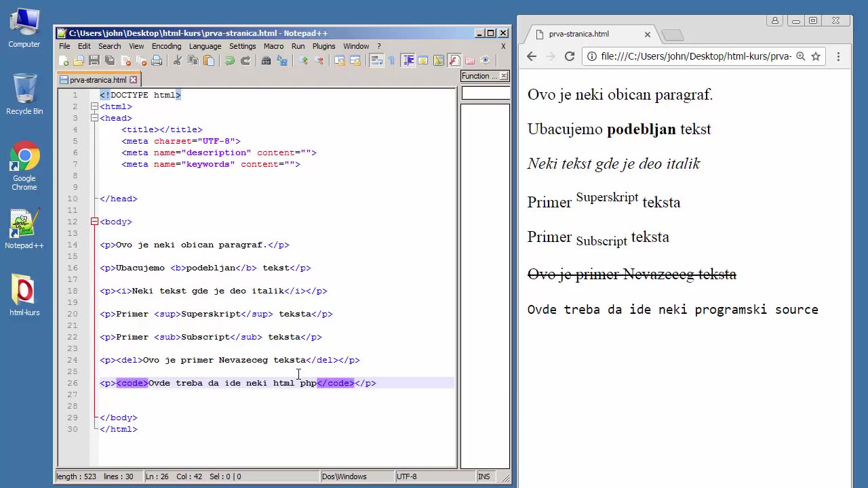Click the Copy toolbar icon

click(x=193, y=60)
